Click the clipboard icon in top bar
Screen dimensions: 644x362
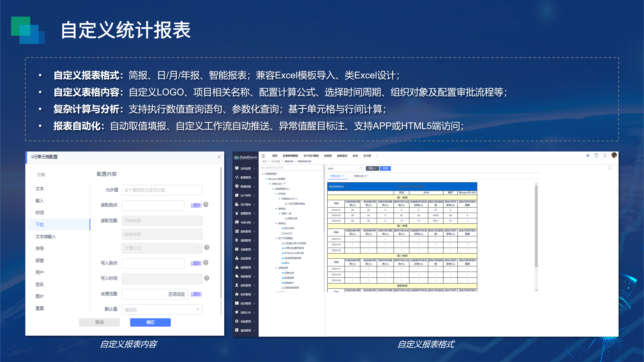click(x=596, y=155)
